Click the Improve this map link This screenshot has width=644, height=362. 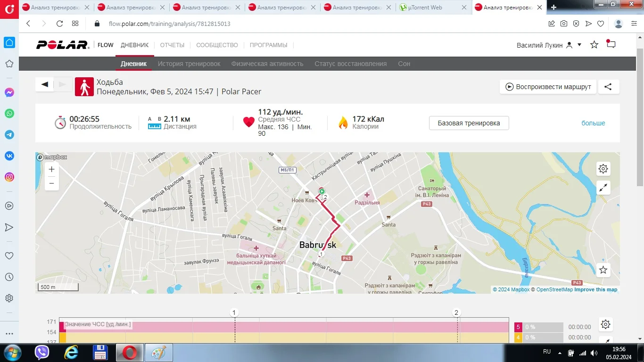[x=595, y=289]
